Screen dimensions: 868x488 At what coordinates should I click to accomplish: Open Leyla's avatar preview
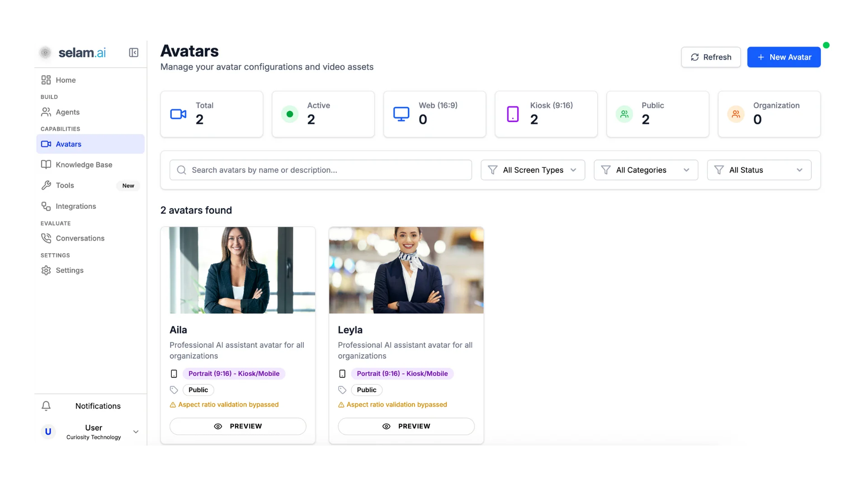click(406, 426)
